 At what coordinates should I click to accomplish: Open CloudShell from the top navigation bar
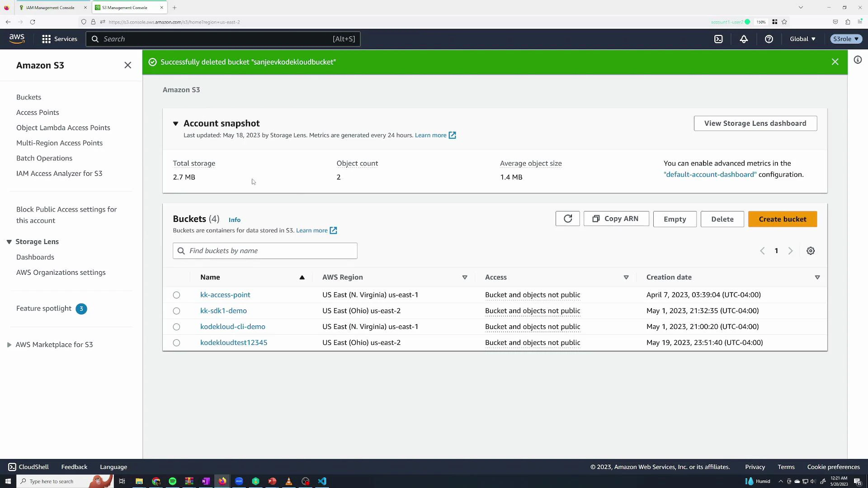[719, 39]
